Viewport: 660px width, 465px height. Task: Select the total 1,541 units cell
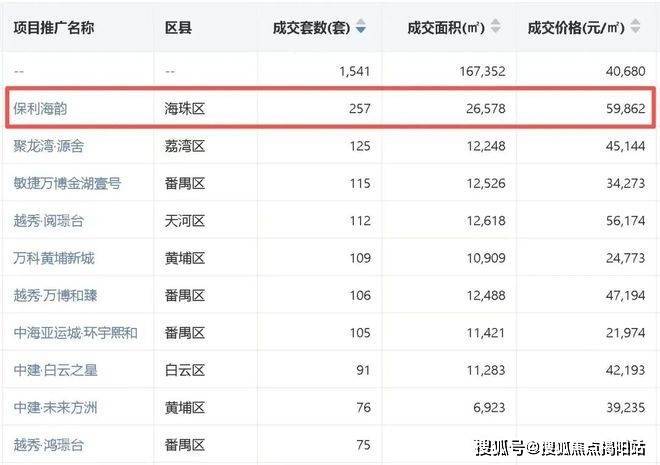pos(355,71)
